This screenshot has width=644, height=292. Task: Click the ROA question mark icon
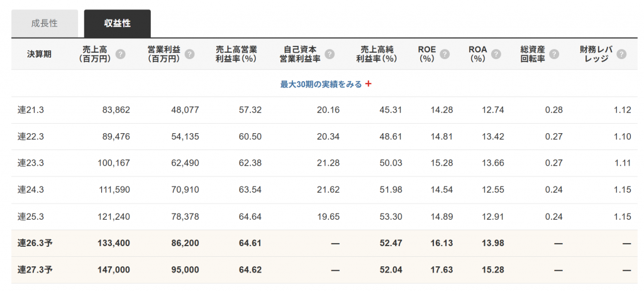(x=496, y=54)
